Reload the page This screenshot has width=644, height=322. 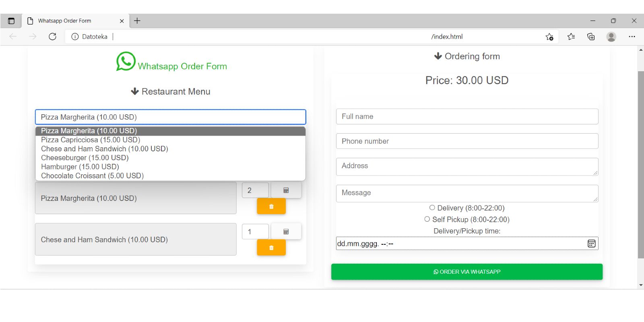tap(52, 37)
